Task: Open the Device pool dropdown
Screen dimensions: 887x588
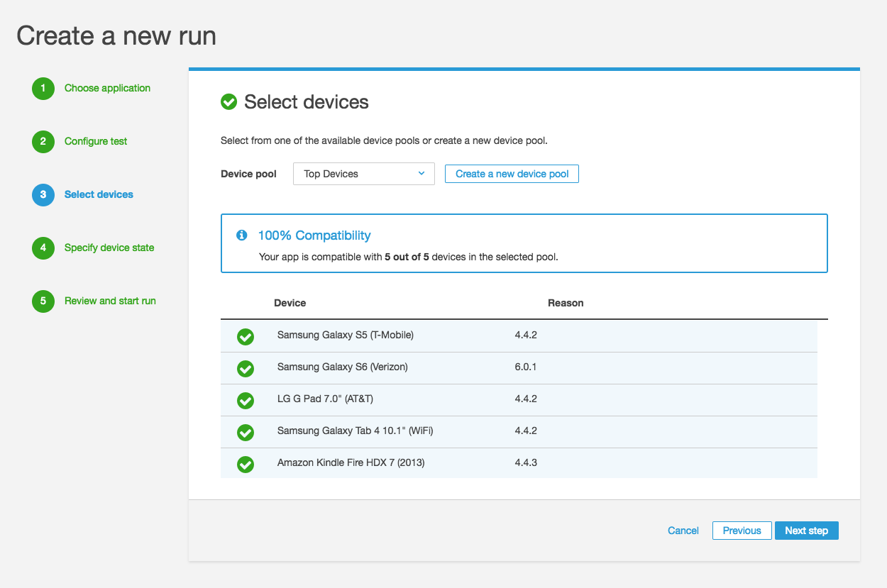Action: 363,174
